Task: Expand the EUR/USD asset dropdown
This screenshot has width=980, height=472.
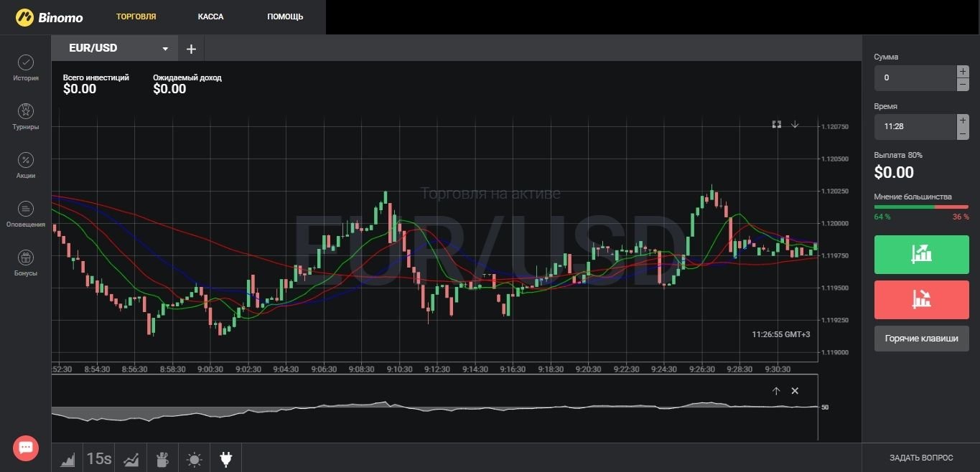Action: click(x=165, y=49)
